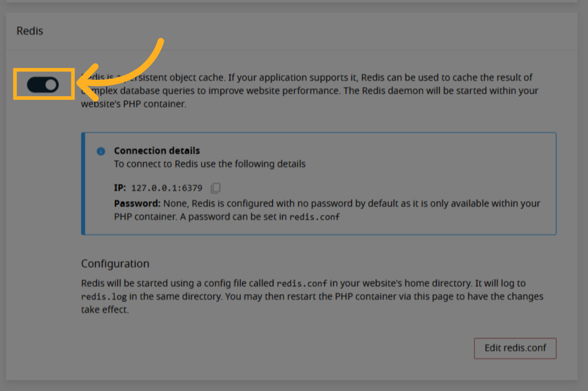The width and height of the screenshot is (588, 391).
Task: Click 'To connect to Redis use the following details'
Action: pyautogui.click(x=210, y=164)
